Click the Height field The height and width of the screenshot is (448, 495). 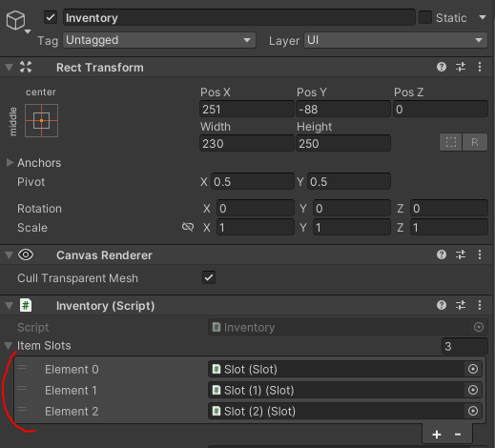coord(343,143)
